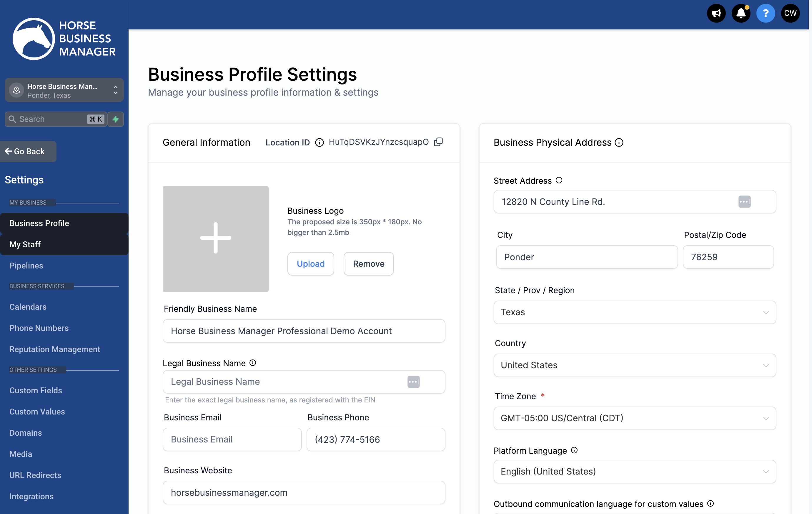812x514 pixels.
Task: Open the CW user avatar menu
Action: pyautogui.click(x=790, y=14)
